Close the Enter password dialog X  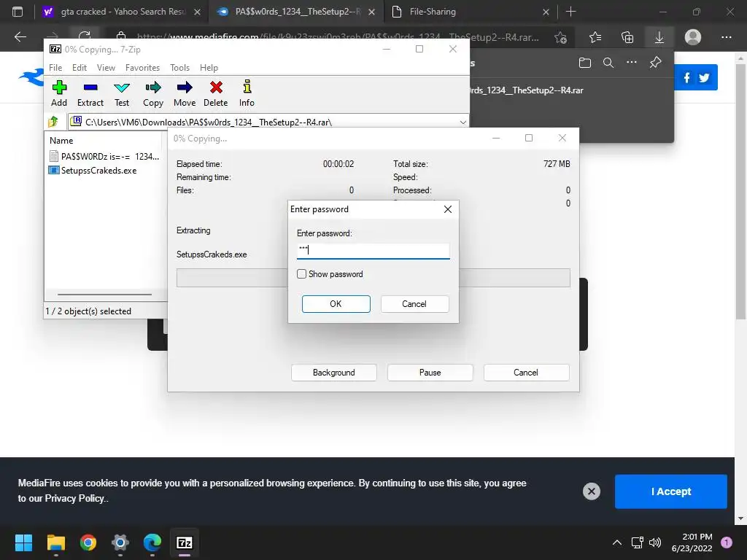(448, 209)
